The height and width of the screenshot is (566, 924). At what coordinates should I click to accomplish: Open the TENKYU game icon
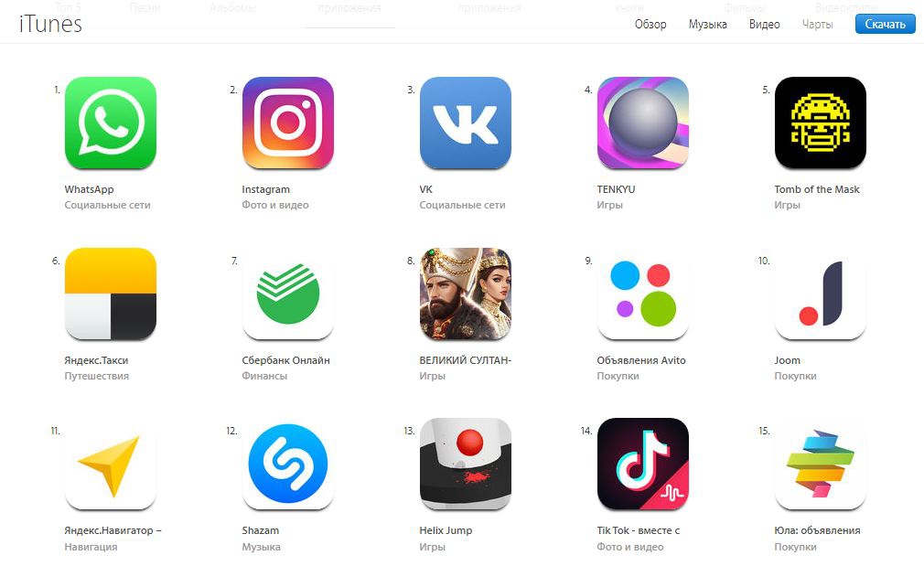click(642, 123)
